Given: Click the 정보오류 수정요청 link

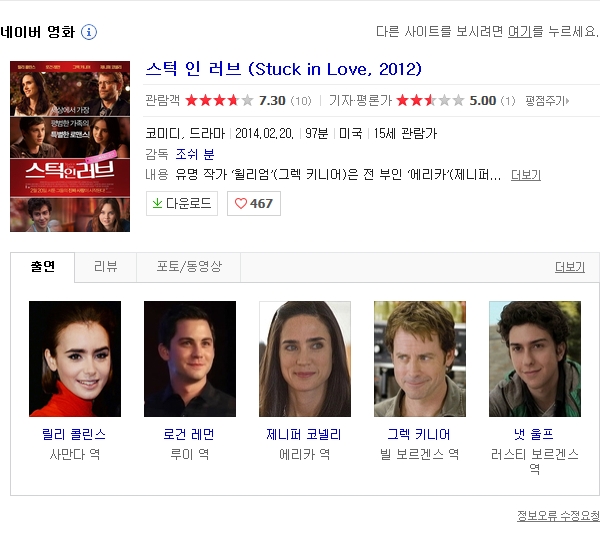Looking at the screenshot, I should (x=558, y=516).
